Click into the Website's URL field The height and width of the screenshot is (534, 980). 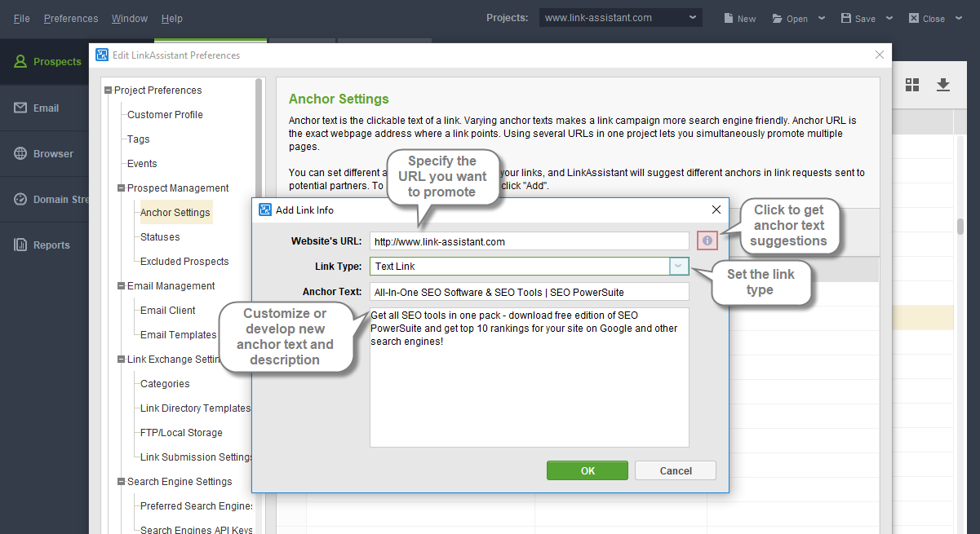[x=530, y=241]
